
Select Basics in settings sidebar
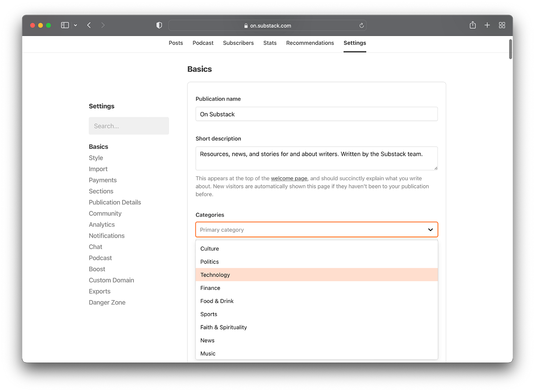pyautogui.click(x=98, y=147)
